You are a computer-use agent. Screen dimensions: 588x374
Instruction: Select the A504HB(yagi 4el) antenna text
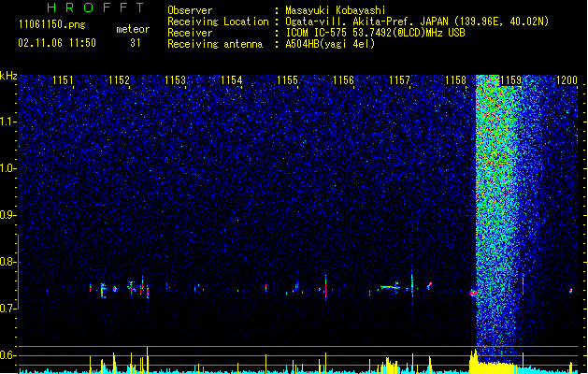[330, 44]
